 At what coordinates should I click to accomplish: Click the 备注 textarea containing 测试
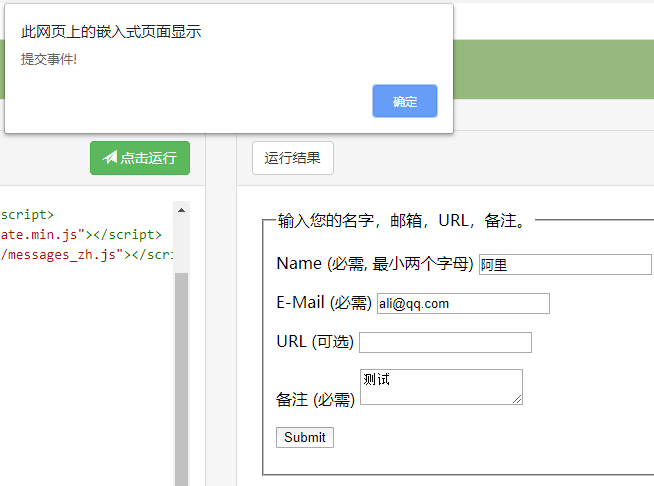[441, 387]
